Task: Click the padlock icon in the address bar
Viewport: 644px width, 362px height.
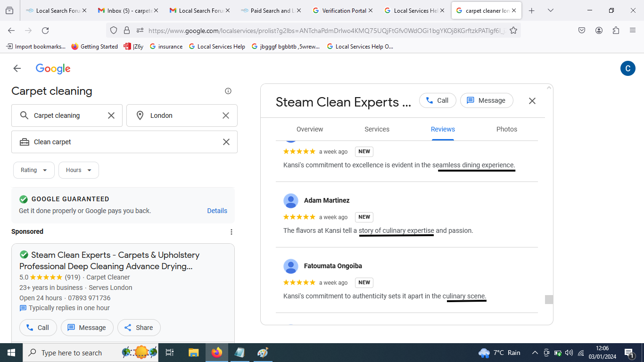Action: [x=126, y=30]
